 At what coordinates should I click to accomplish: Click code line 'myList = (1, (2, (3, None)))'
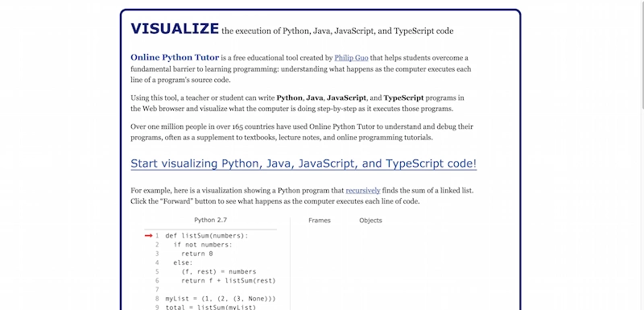coord(221,299)
